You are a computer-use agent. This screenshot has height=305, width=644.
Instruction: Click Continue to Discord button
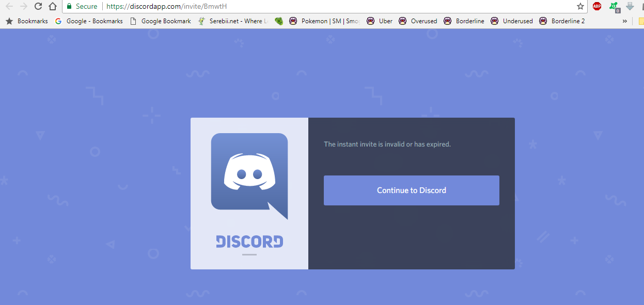click(x=412, y=190)
